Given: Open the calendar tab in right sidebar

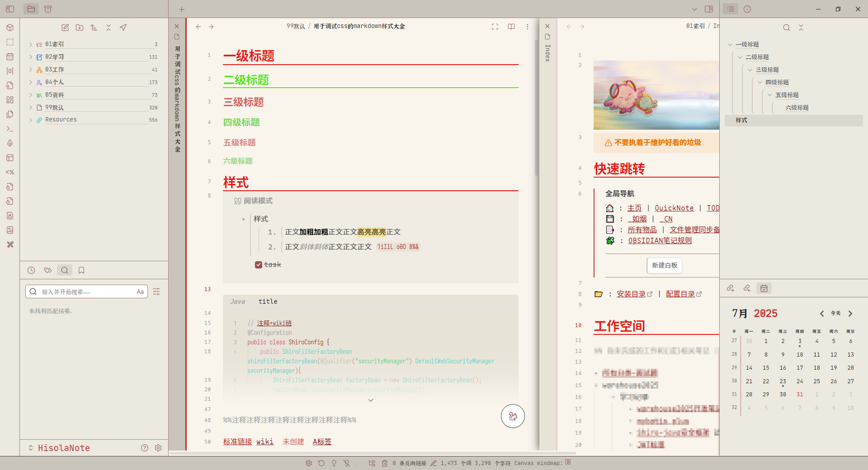Looking at the screenshot, I should (764, 288).
